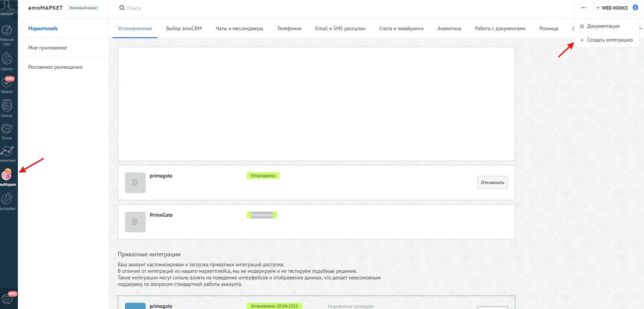Click into the Поиск search field
644x309 pixels.
pyautogui.click(x=134, y=8)
